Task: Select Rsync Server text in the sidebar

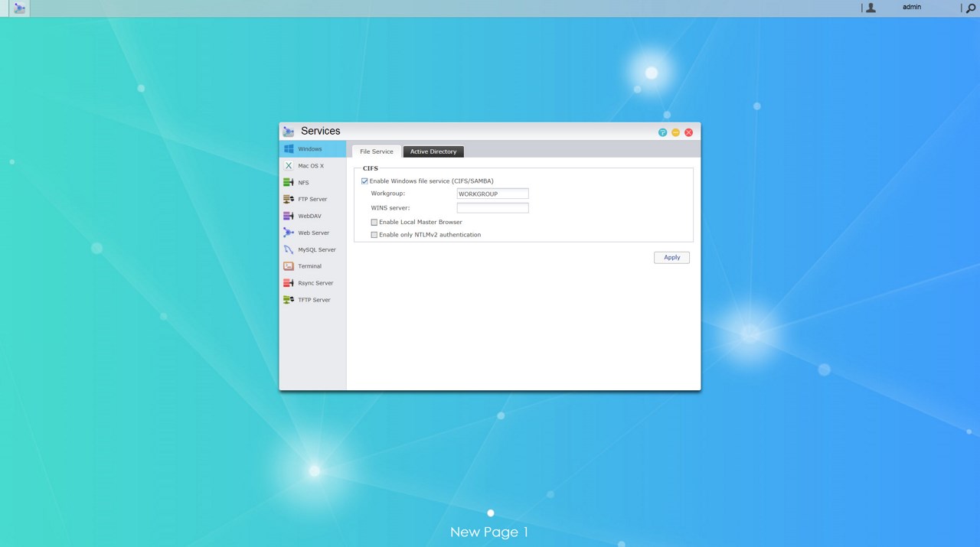Action: 316,283
